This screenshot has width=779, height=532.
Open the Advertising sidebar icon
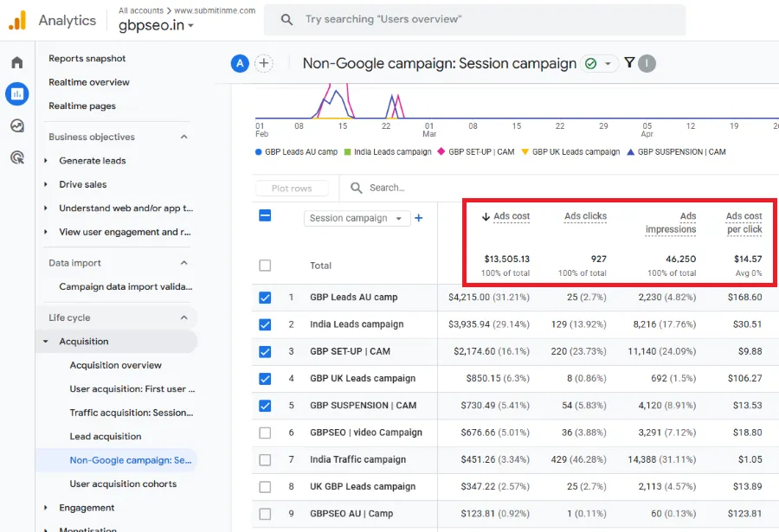pos(17,157)
